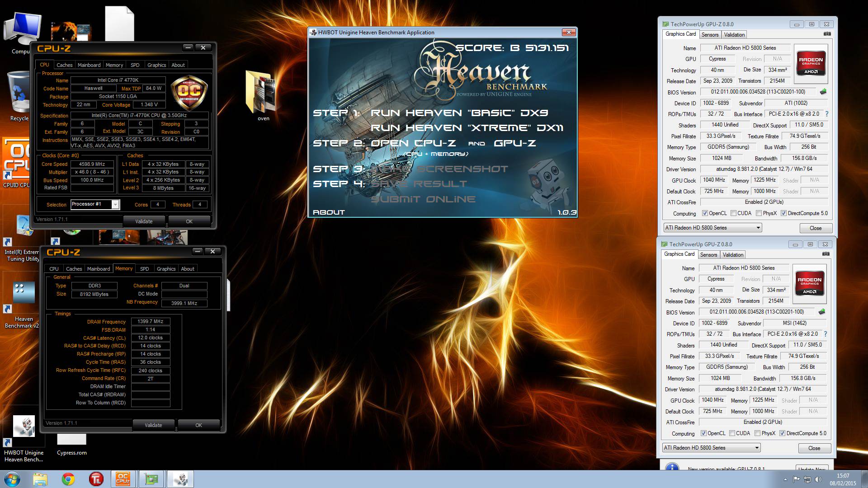Open Processor #1 selection dropdown in CPU-Z

coord(95,204)
